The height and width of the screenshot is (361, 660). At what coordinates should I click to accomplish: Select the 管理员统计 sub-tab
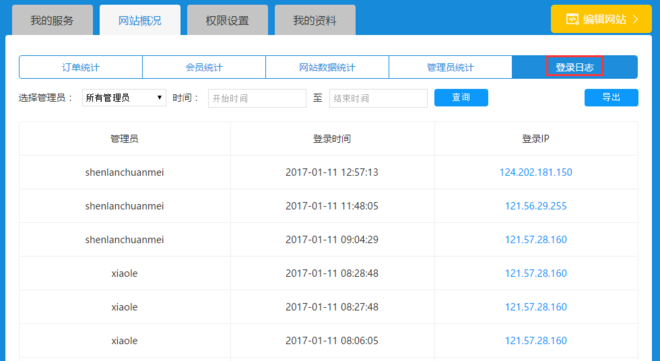pos(450,67)
